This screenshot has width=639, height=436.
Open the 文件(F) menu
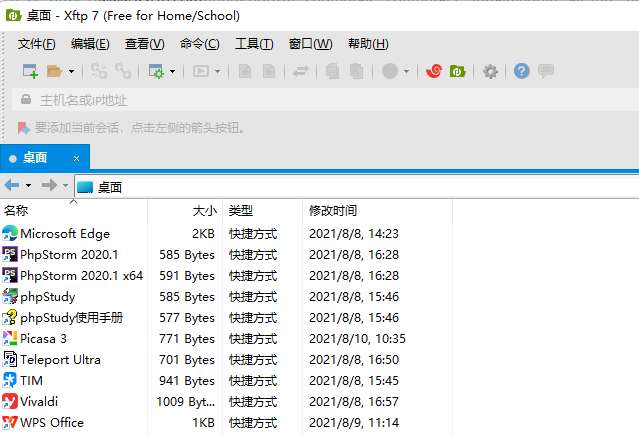(x=36, y=44)
